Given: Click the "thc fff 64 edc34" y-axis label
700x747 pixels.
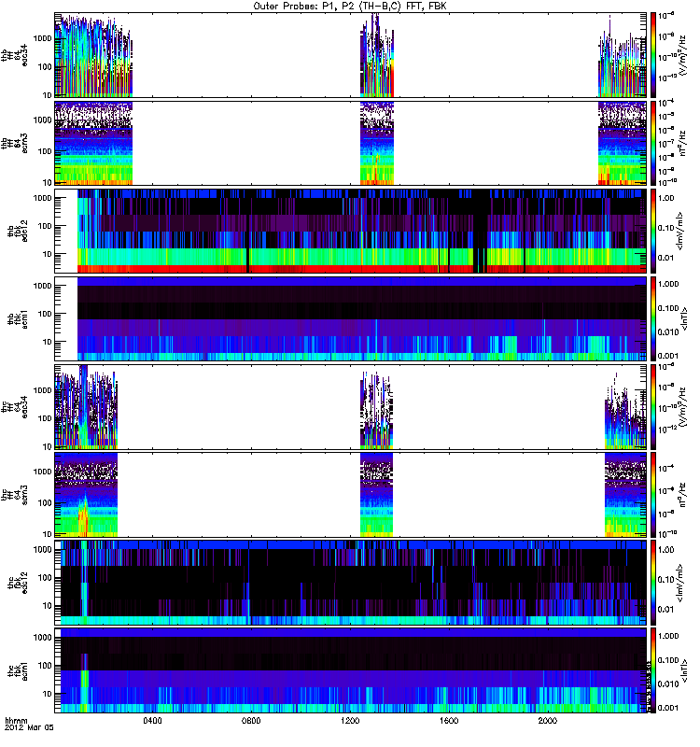Looking at the screenshot, I should coord(15,407).
